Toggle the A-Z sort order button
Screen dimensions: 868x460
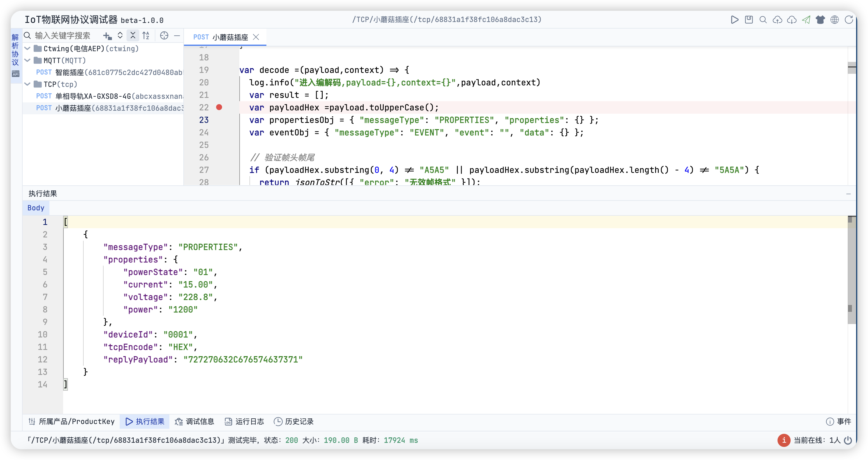146,35
